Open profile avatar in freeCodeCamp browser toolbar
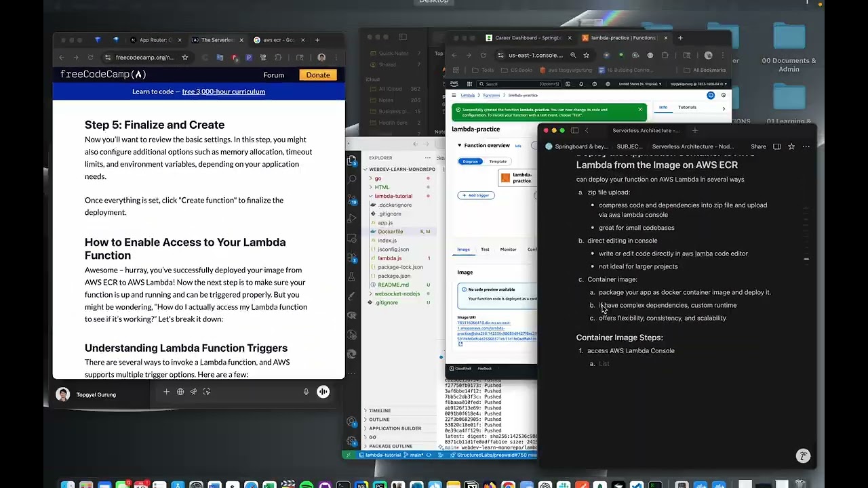 click(x=321, y=58)
